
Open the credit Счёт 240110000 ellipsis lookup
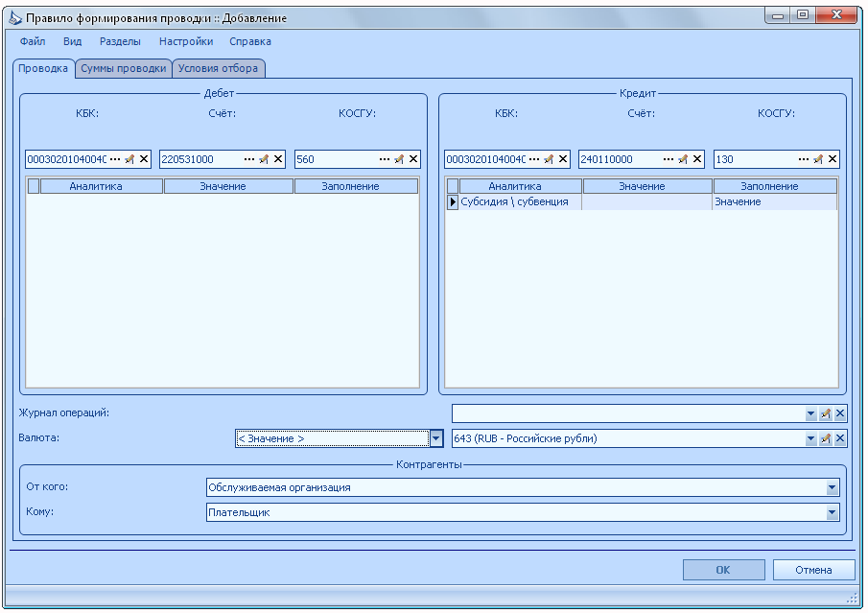[x=669, y=159]
